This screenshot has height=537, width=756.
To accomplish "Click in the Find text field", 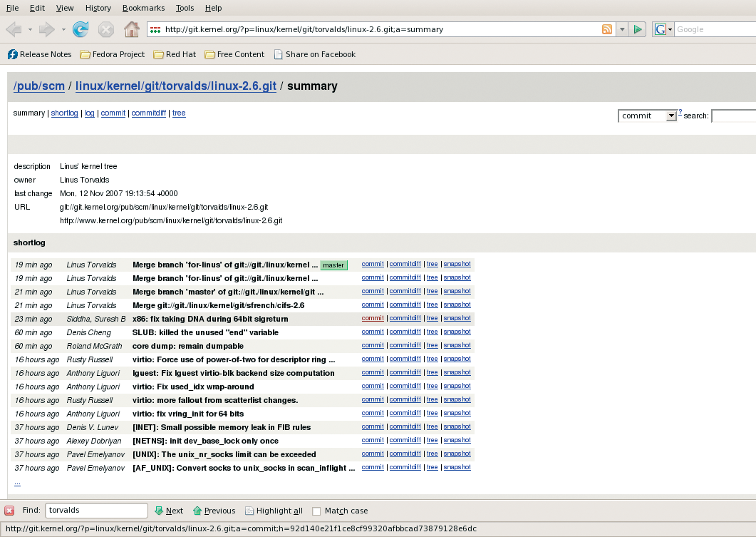I will pos(96,511).
